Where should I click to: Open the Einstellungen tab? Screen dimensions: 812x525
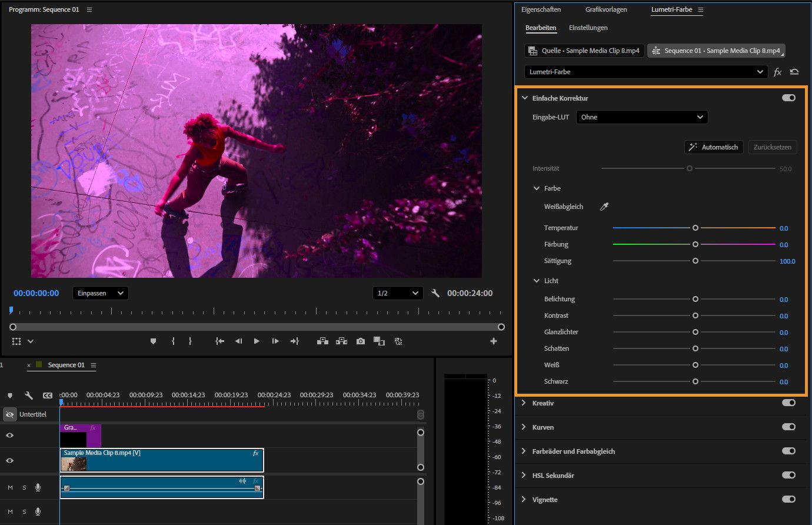pos(588,28)
